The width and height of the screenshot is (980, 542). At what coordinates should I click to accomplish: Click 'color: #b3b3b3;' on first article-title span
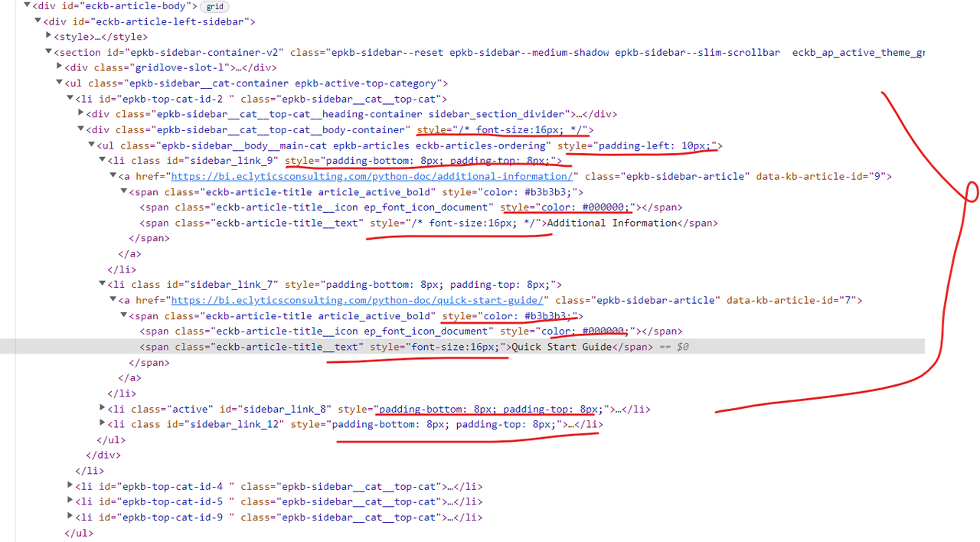coord(528,192)
